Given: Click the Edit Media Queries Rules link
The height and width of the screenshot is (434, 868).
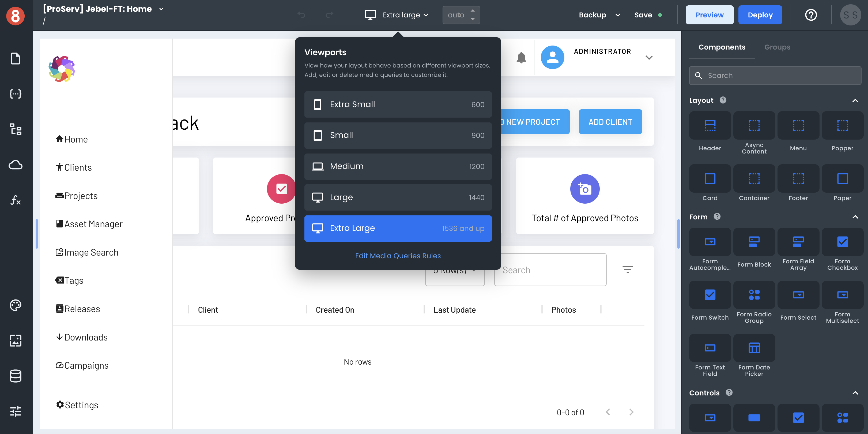Looking at the screenshot, I should coord(398,255).
